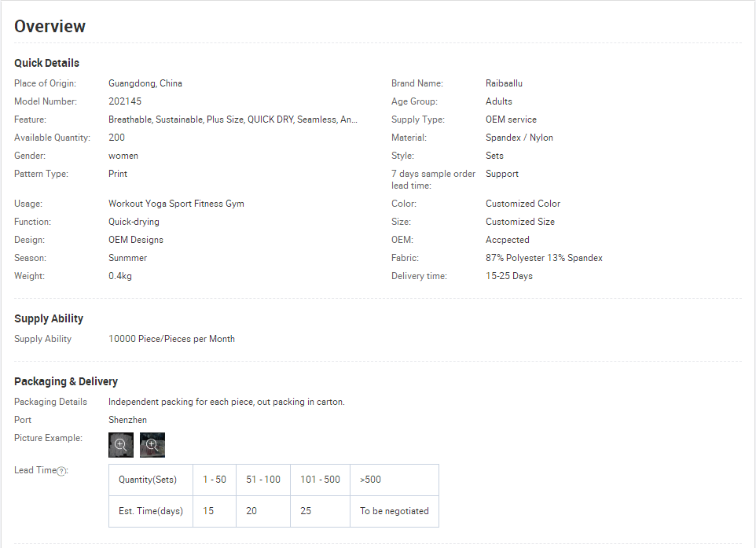The height and width of the screenshot is (548, 756).
Task: Click the 'Adults' age group value
Action: click(x=498, y=101)
